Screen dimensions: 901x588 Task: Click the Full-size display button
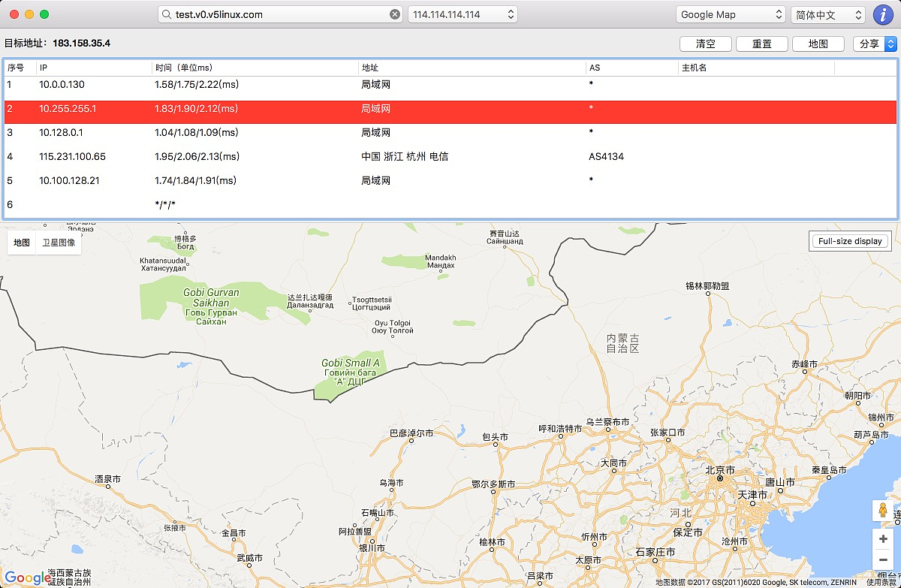coord(850,241)
